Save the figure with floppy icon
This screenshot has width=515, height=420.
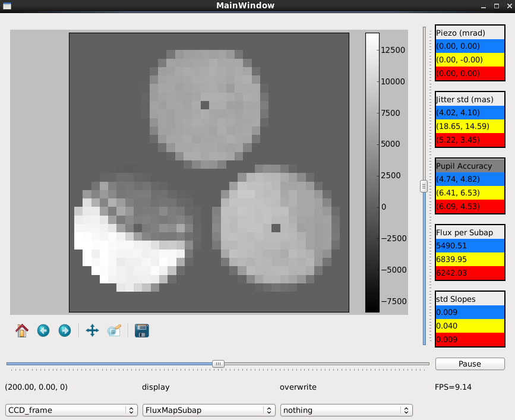[x=142, y=330]
